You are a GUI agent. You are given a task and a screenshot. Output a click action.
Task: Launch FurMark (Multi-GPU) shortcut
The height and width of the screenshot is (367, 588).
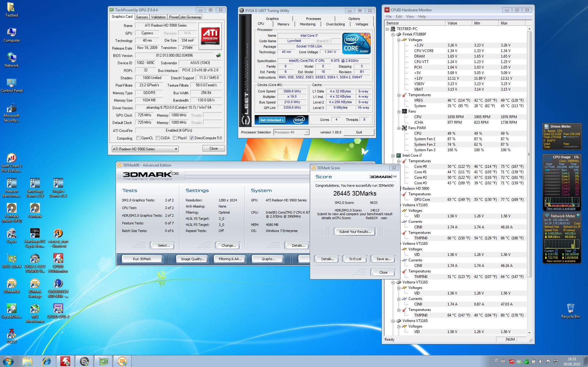[11, 213]
